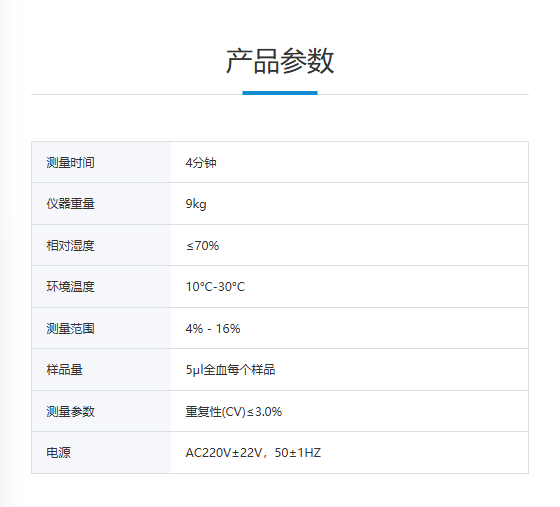Select the 样品量 label cell
This screenshot has height=507, width=560.
click(x=101, y=370)
